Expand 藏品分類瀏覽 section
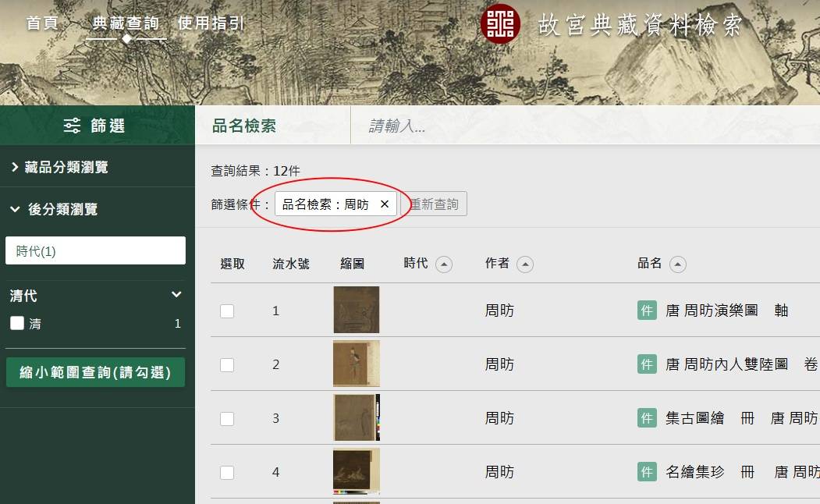This screenshot has width=820, height=504. pyautogui.click(x=59, y=167)
